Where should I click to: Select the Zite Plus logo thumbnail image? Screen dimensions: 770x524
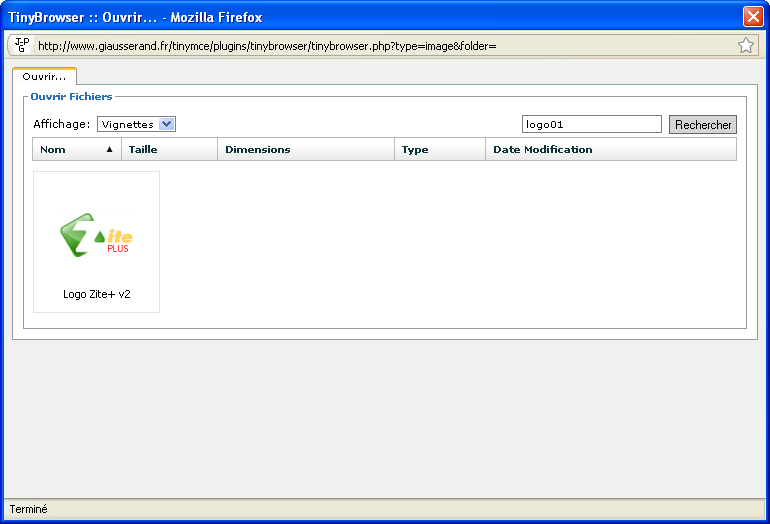97,235
